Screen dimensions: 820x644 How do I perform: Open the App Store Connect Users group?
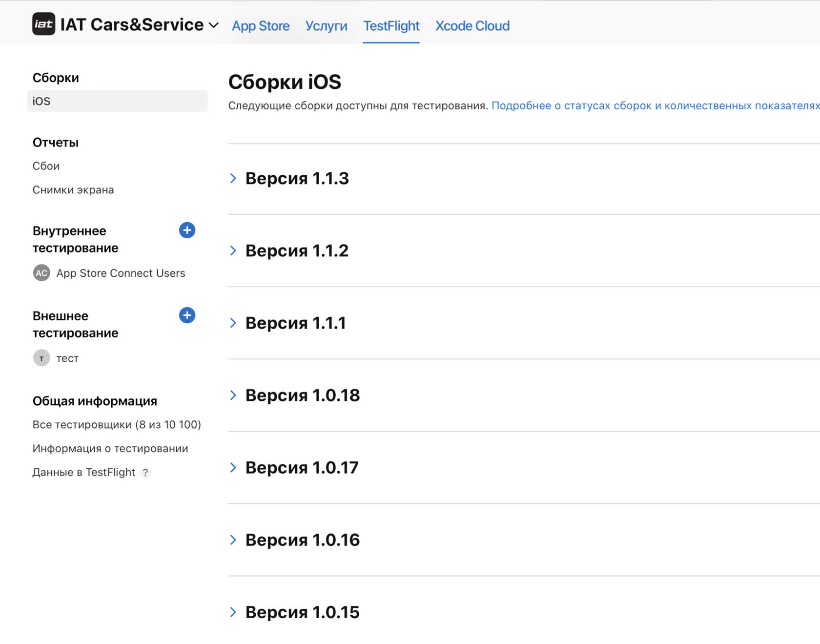click(x=121, y=273)
